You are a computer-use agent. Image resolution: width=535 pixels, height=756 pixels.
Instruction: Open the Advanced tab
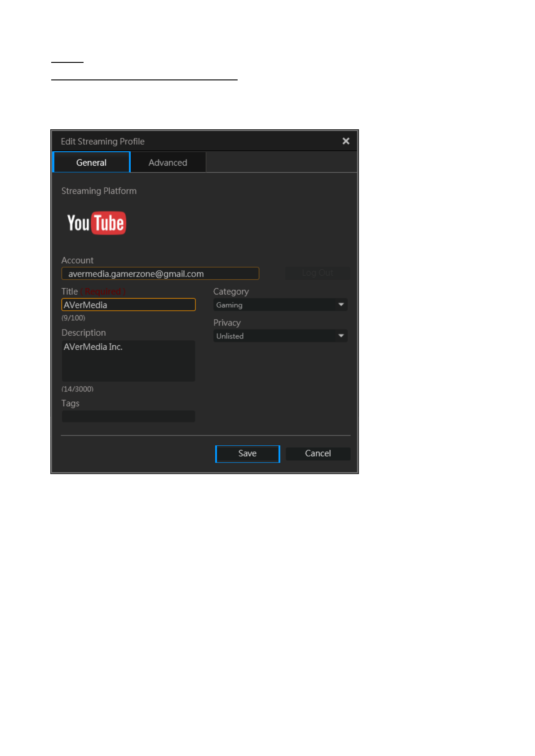coord(168,163)
